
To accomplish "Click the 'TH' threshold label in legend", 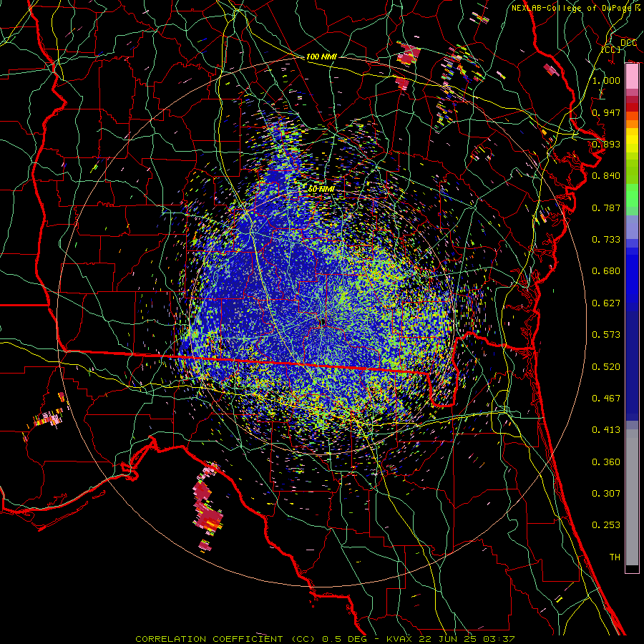I will click(x=615, y=557).
